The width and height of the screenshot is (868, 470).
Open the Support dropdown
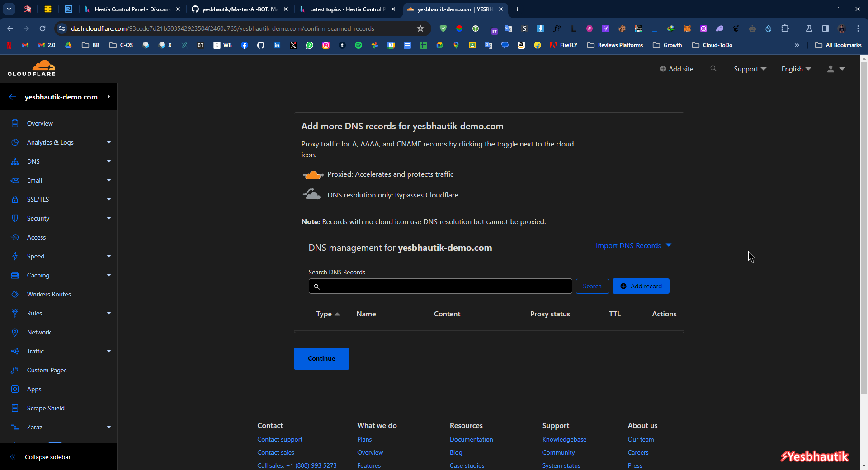(x=750, y=69)
